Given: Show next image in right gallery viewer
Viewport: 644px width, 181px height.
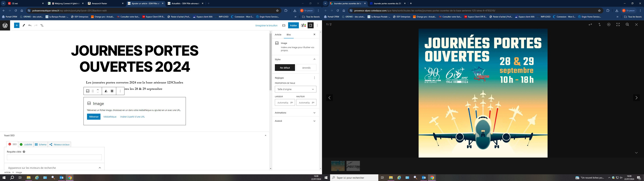Looking at the screenshot, I should click(636, 98).
